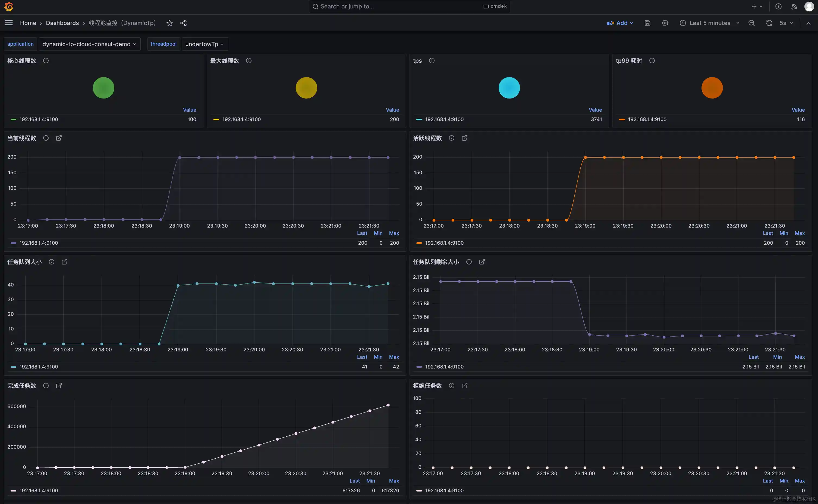This screenshot has height=504, width=818.
Task: Expand the application variable dropdown
Action: (x=89, y=44)
